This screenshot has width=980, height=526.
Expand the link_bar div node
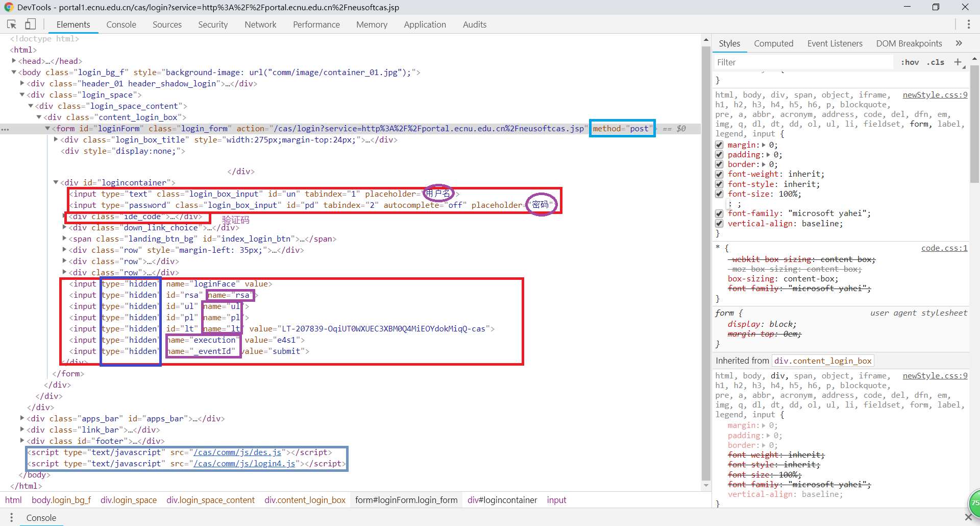click(x=22, y=429)
